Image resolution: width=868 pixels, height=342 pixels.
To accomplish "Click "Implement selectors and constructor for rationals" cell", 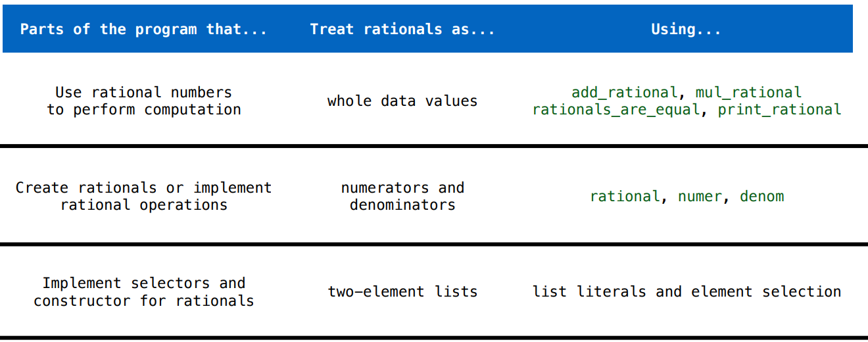I will click(x=143, y=292).
